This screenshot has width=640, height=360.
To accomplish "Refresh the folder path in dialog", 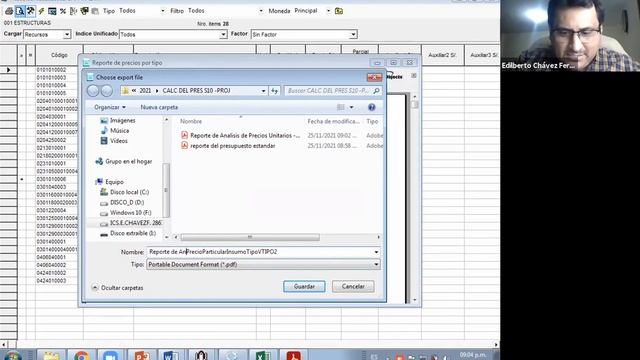I will coord(275,91).
